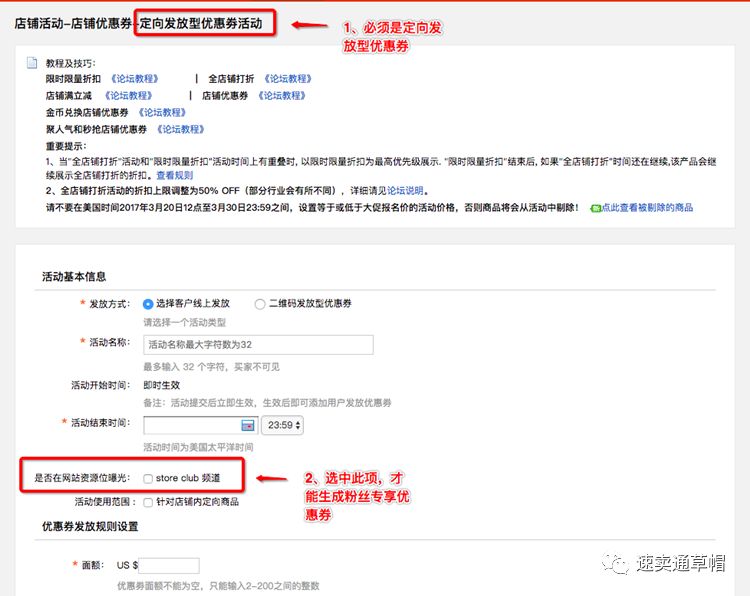Open 论坛教程 link for 聚人气和秒抢店铺优惠券
Image resolution: width=750 pixels, height=596 pixels.
[180, 130]
